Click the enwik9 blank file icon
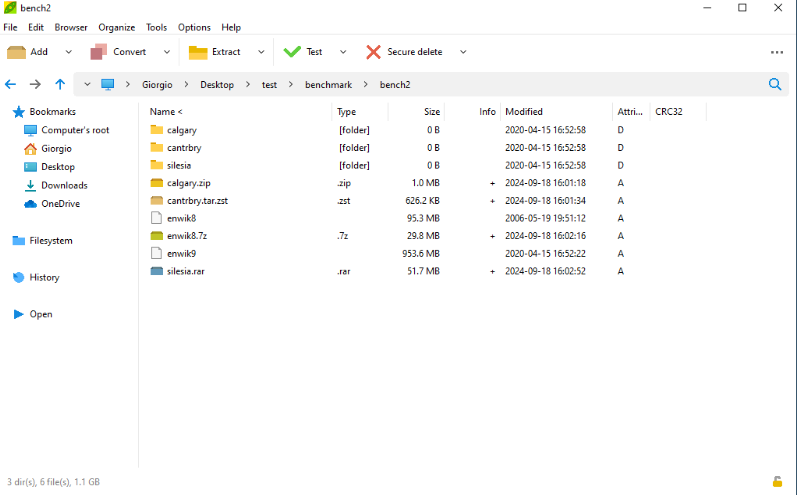Image resolution: width=797 pixels, height=495 pixels. pos(157,253)
